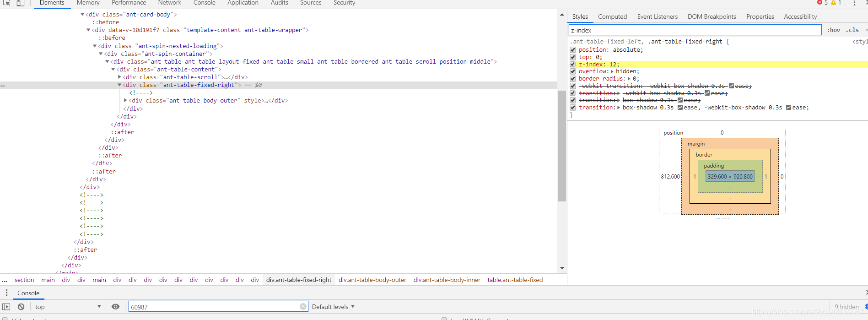Screen dimensions: 868x320
Task: Select the div.ant-table-body-outer breadcrumb
Action: click(x=372, y=280)
